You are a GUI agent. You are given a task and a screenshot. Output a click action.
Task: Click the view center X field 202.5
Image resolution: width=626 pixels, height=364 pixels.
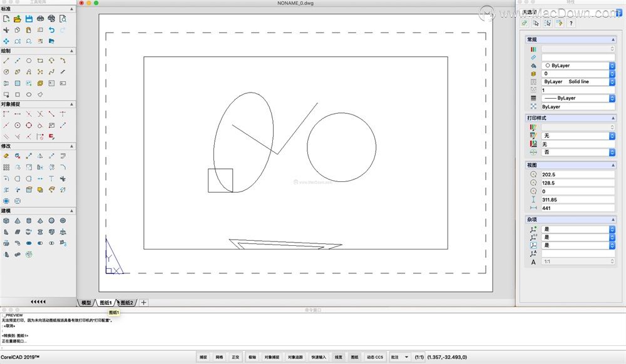pos(578,174)
